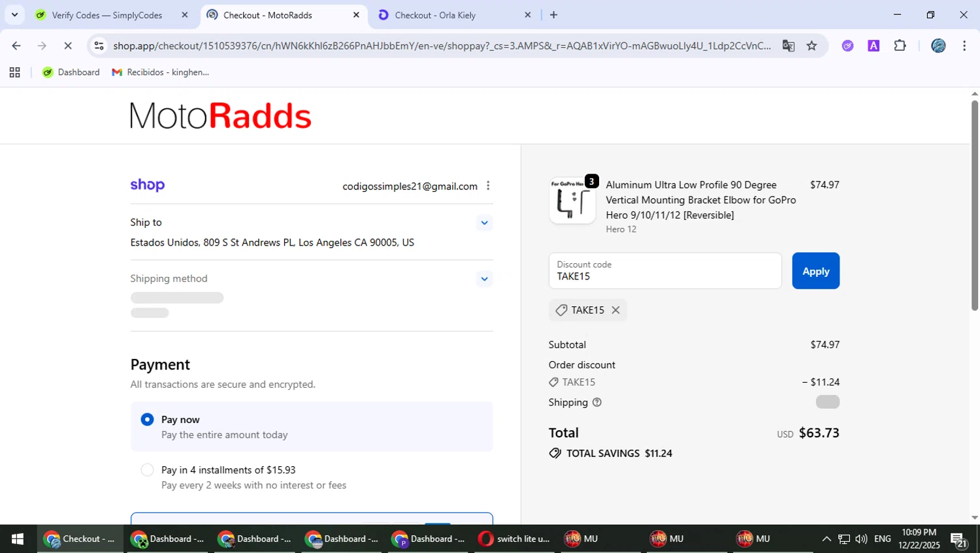Click the page vertical scrollbar
980x553 pixels.
click(975, 205)
